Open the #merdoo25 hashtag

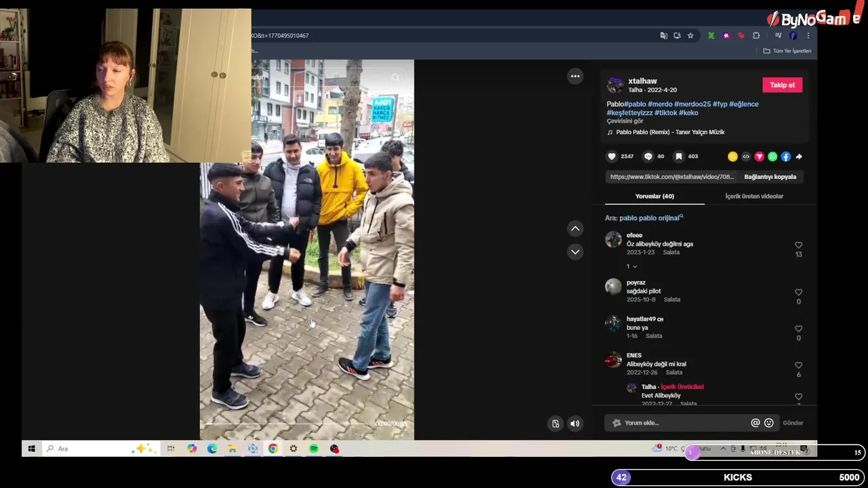click(692, 104)
